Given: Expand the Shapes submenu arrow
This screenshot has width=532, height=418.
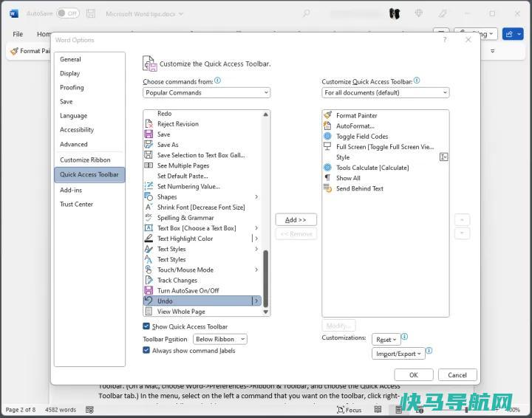Looking at the screenshot, I should [x=256, y=196].
